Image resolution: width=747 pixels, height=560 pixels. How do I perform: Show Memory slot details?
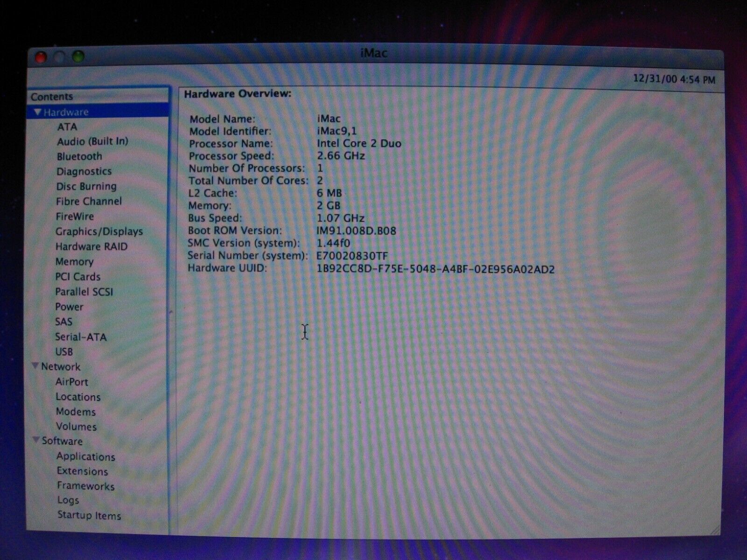coord(74,261)
